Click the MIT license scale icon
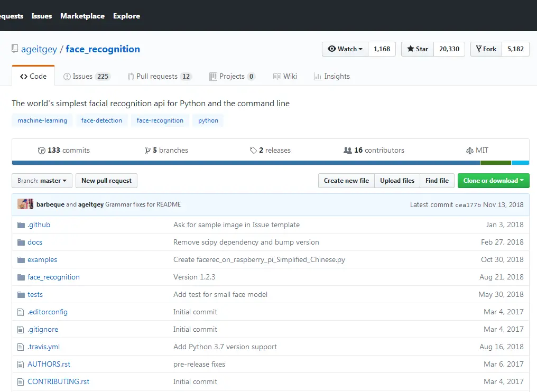The width and height of the screenshot is (537, 392). 469,151
